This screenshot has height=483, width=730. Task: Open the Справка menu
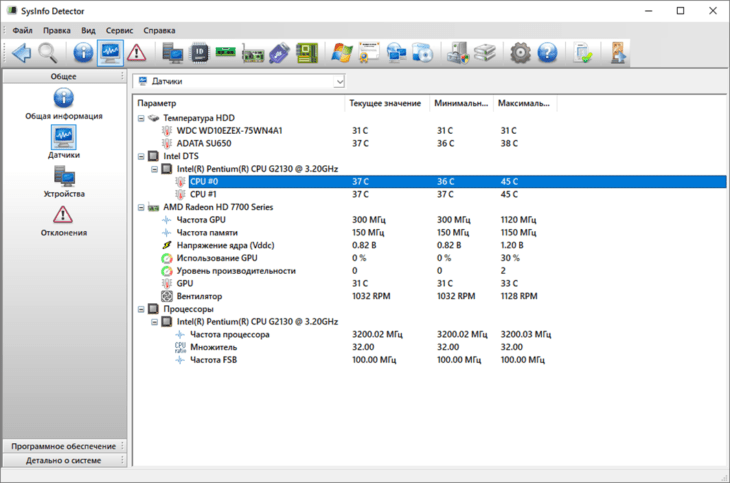click(159, 31)
